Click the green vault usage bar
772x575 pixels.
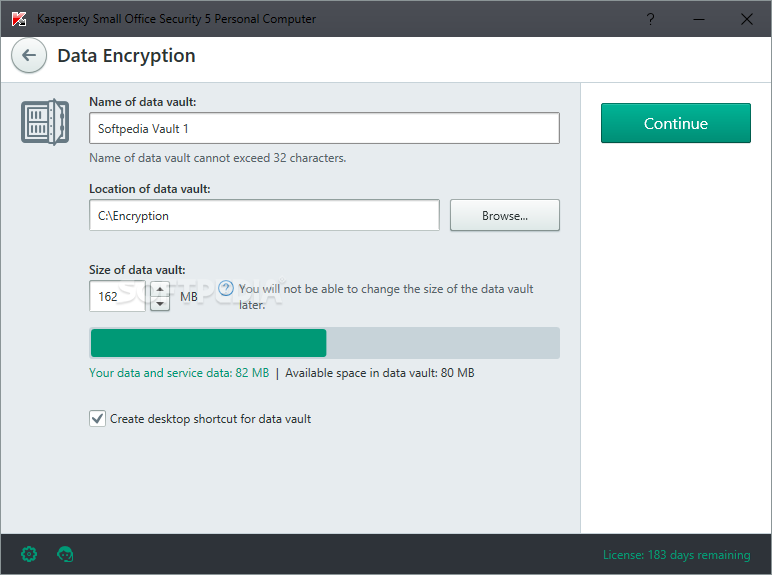(208, 343)
